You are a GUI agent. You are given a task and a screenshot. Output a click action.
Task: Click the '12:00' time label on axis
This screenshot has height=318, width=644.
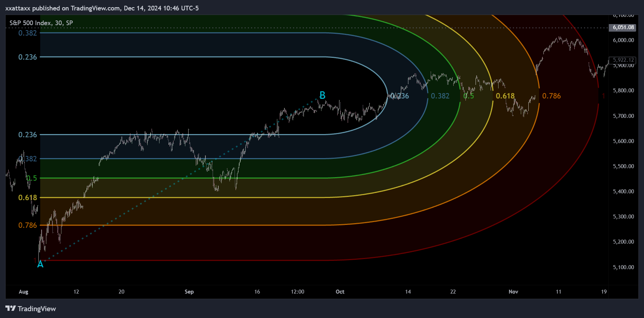click(297, 292)
